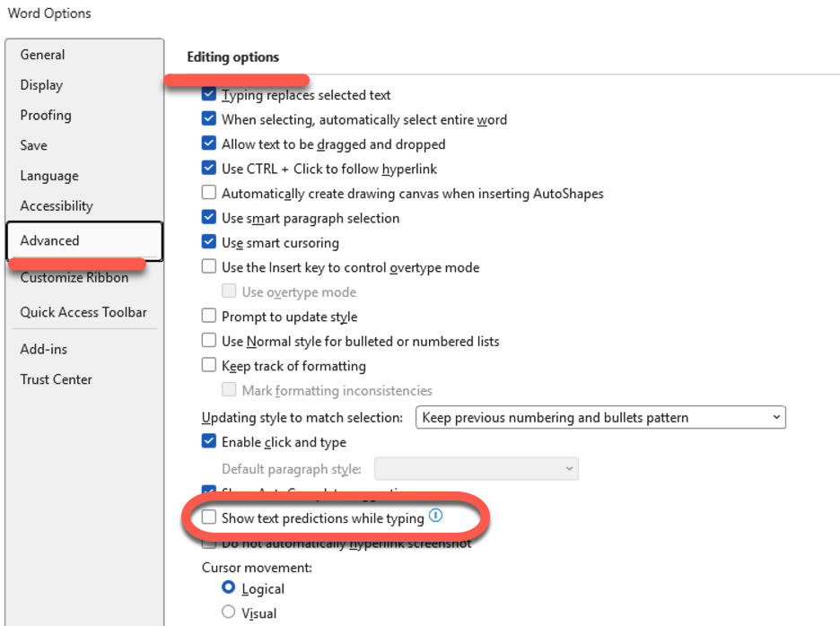Open the Quick Access Toolbar category
The width and height of the screenshot is (840, 626).
pyautogui.click(x=83, y=312)
